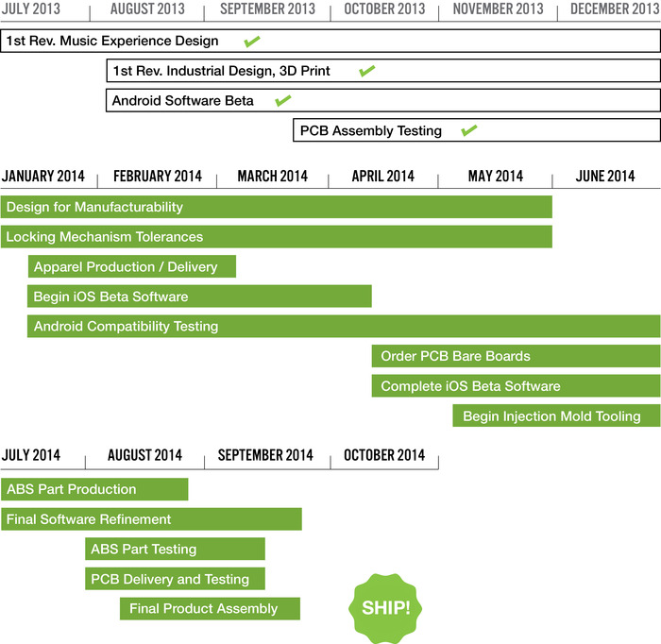Select the 1st Rev. Industrial Design, 3D Print bar
The image size is (661, 644).
click(383, 71)
